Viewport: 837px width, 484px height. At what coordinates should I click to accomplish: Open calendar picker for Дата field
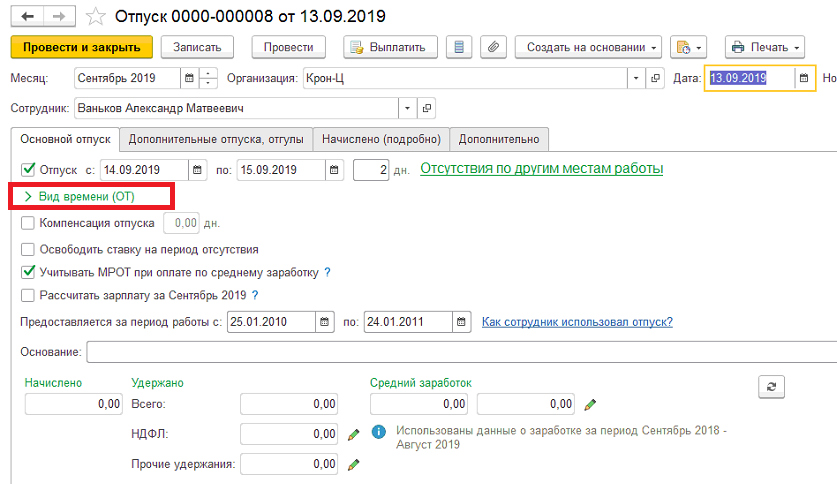tap(804, 78)
